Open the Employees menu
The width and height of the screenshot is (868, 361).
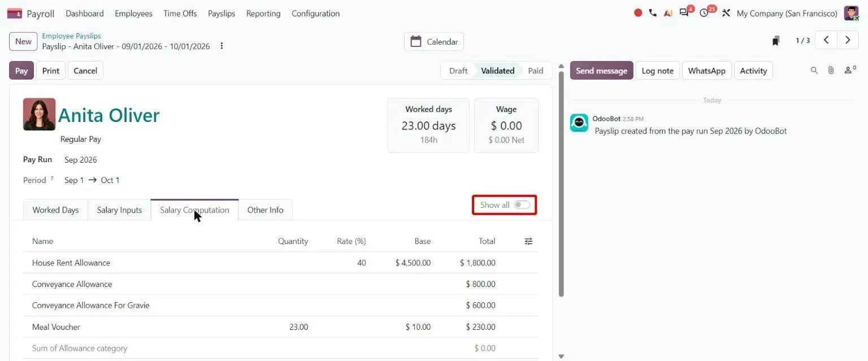pos(133,13)
